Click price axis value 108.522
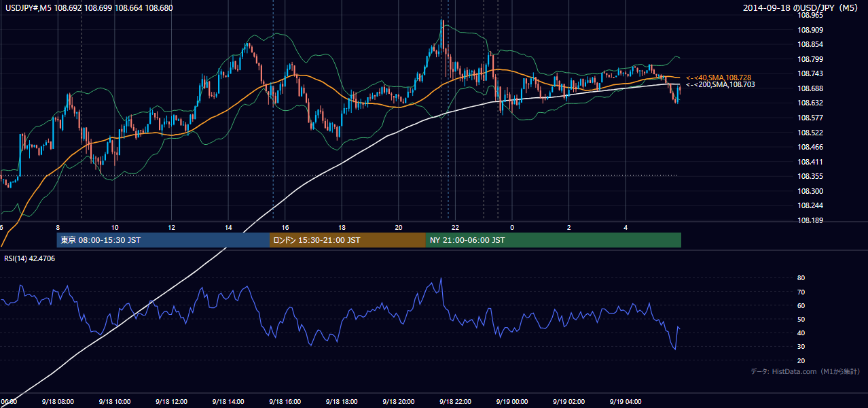 [x=810, y=133]
